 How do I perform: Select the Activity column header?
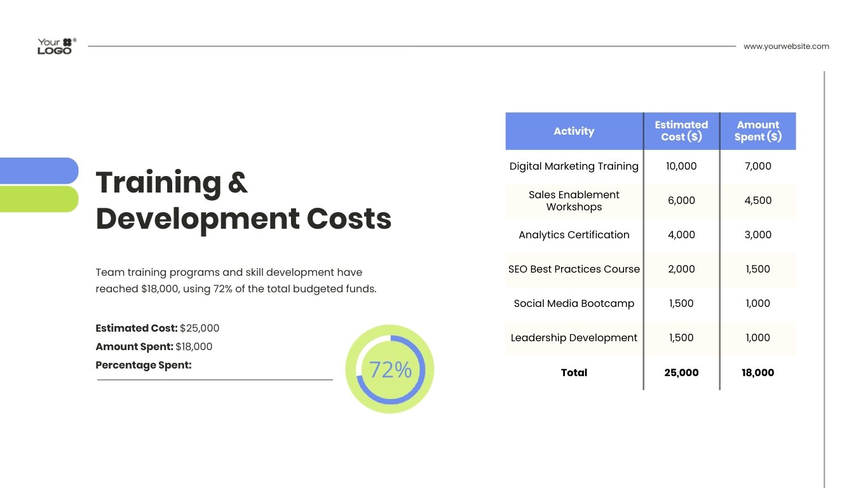point(574,131)
